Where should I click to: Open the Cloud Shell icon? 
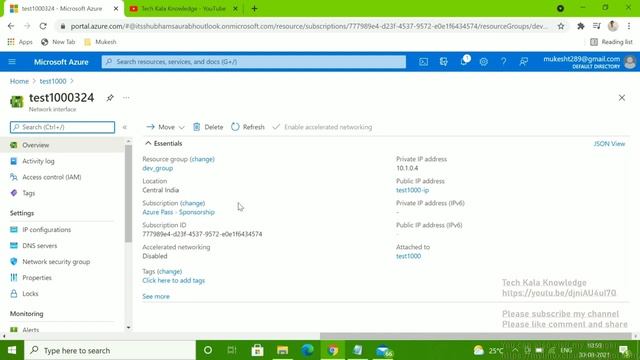[423, 62]
